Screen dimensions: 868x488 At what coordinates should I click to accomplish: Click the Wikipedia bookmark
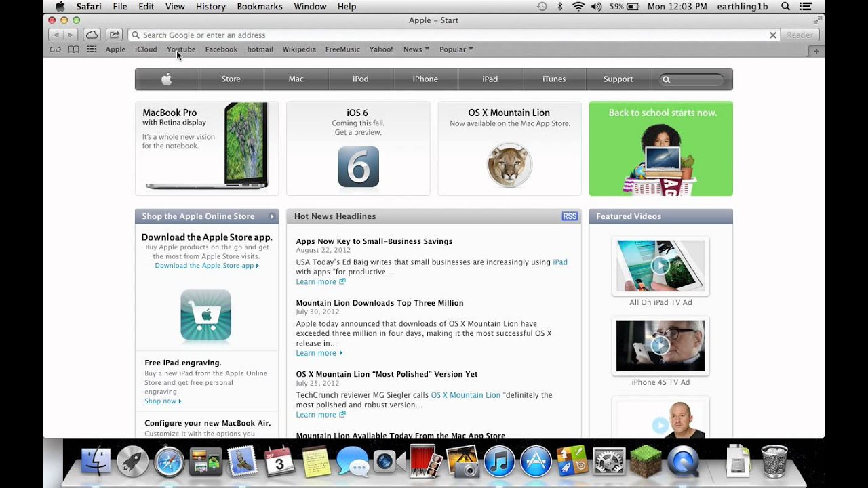(x=299, y=49)
